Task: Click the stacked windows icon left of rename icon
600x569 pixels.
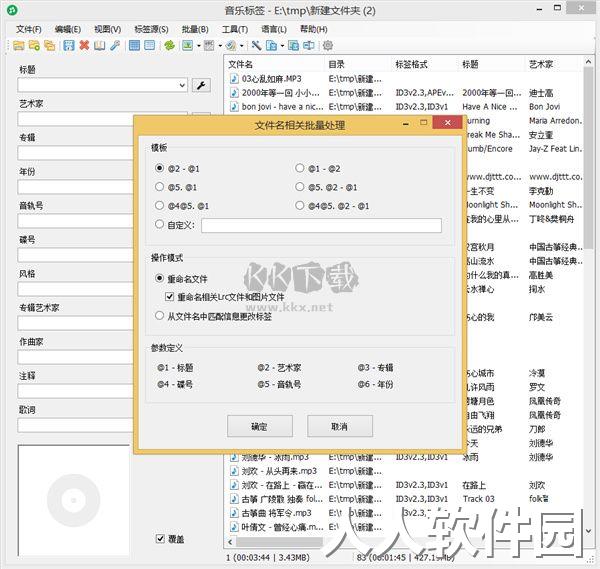Action: 293,46
